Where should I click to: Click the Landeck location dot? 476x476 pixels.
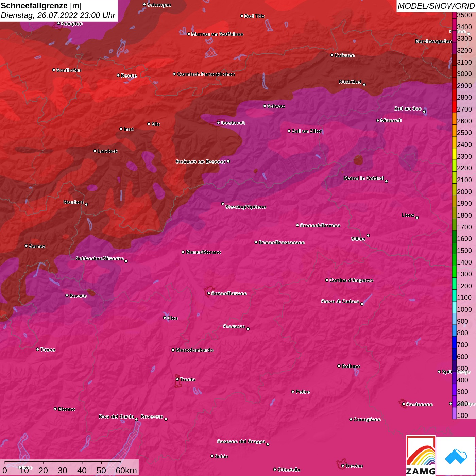pyautogui.click(x=95, y=151)
